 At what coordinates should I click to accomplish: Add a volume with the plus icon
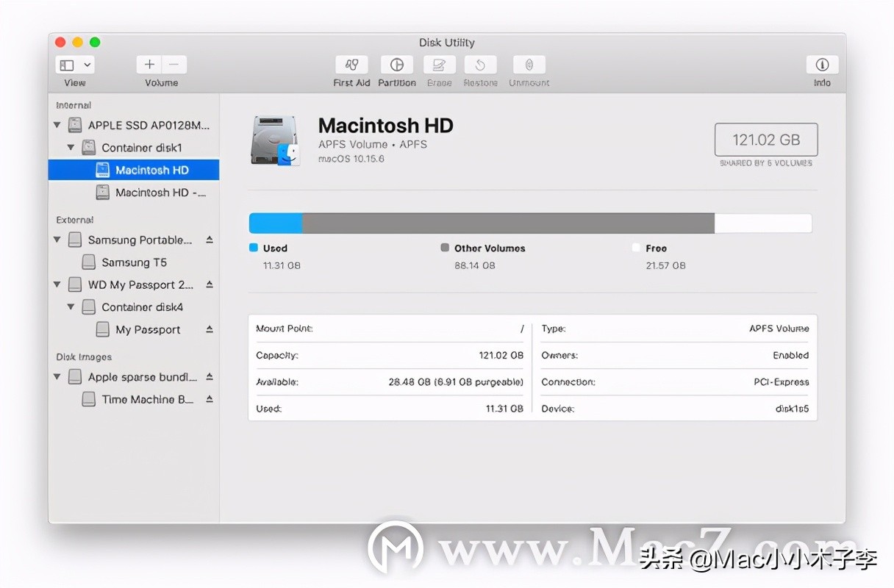point(148,65)
